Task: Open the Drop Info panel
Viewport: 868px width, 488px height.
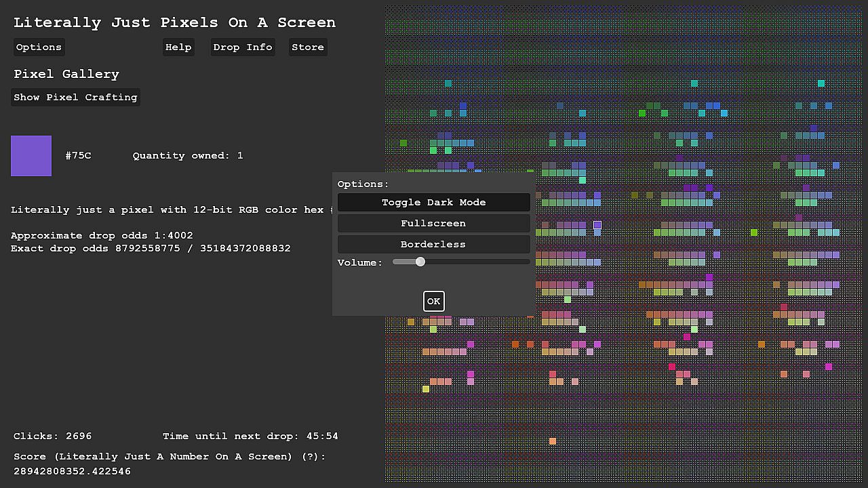Action: tap(242, 47)
